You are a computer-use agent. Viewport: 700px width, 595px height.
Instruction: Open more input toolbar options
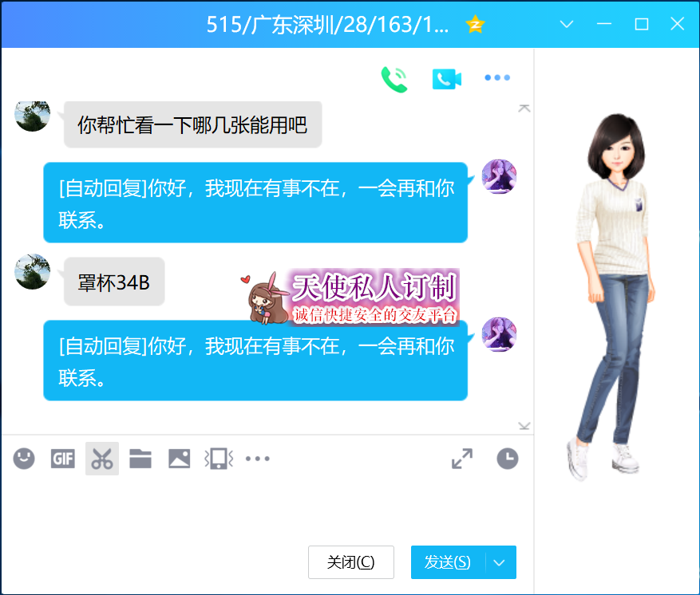pos(257,459)
